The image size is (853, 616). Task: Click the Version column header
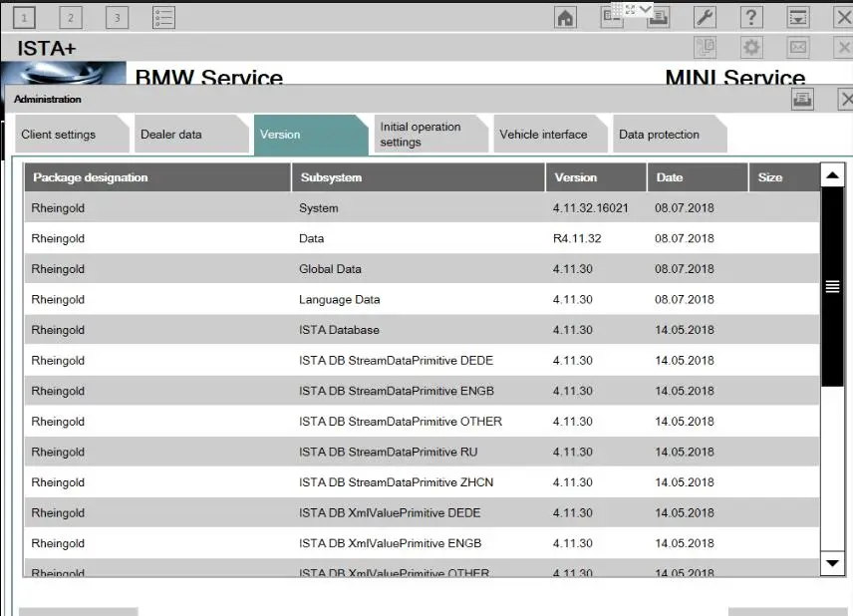[x=596, y=177]
